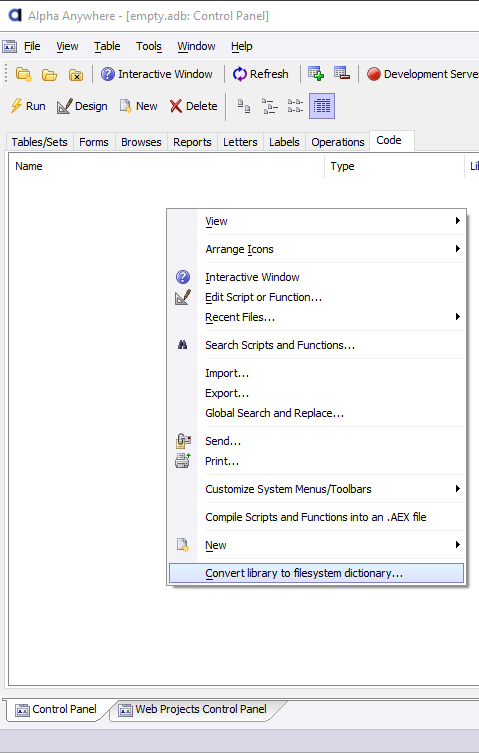The image size is (479, 753).
Task: Expand the New submenu in context menu
Action: click(317, 545)
